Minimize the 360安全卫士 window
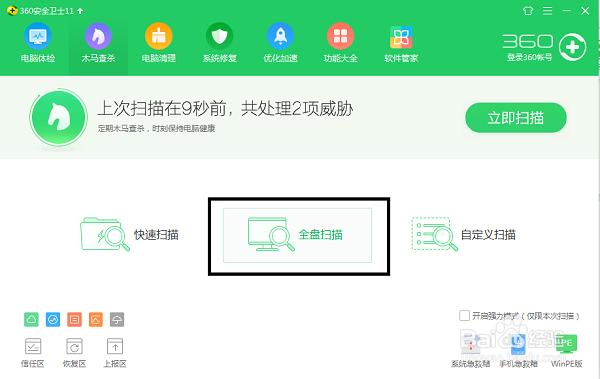Viewport: 600px width, 379px height. coord(567,11)
